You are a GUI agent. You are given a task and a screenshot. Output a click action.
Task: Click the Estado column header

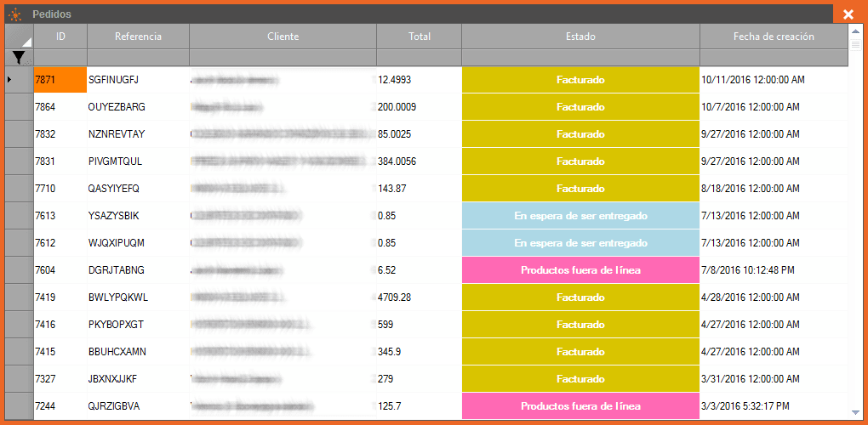(x=580, y=37)
